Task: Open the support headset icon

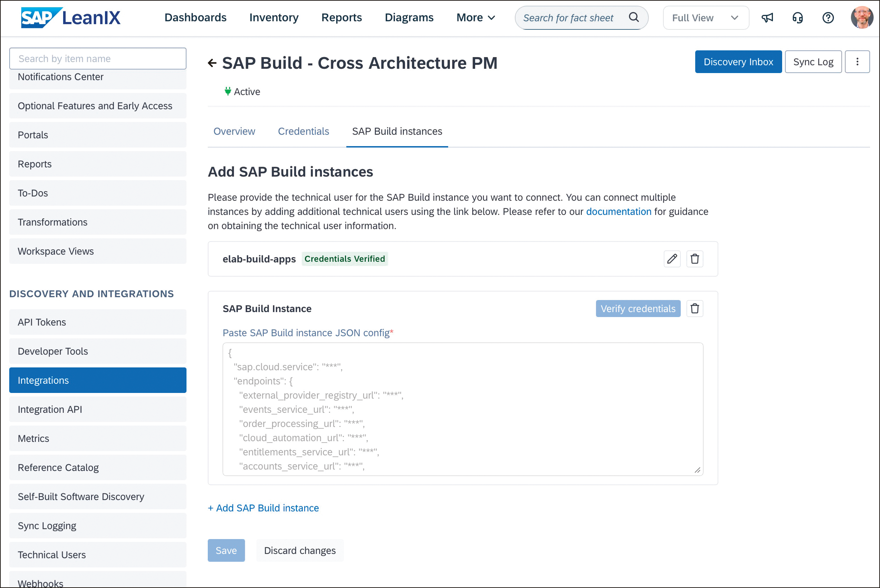Action: 797,18
